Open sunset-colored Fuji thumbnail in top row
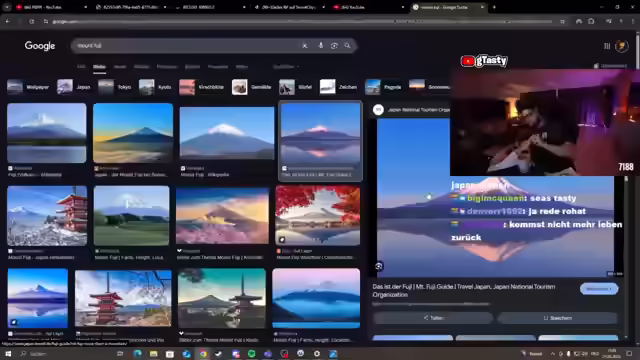The height and width of the screenshot is (360, 640). coord(133,133)
